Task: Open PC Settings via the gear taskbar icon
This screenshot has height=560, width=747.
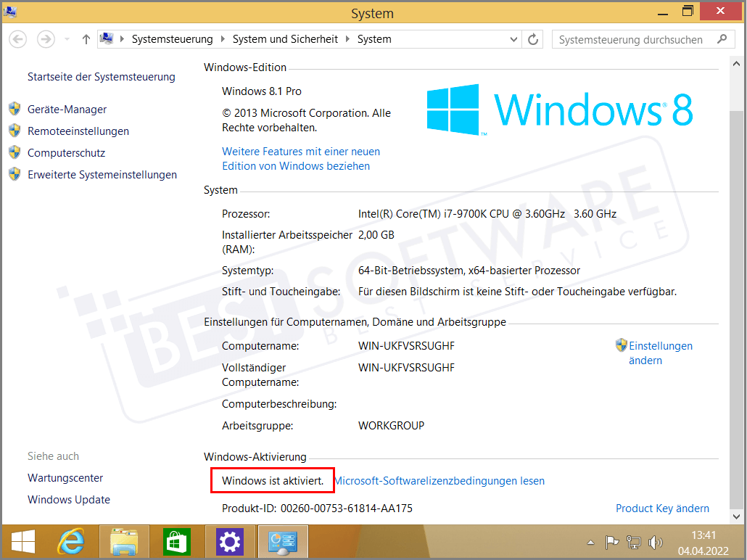Action: (229, 541)
